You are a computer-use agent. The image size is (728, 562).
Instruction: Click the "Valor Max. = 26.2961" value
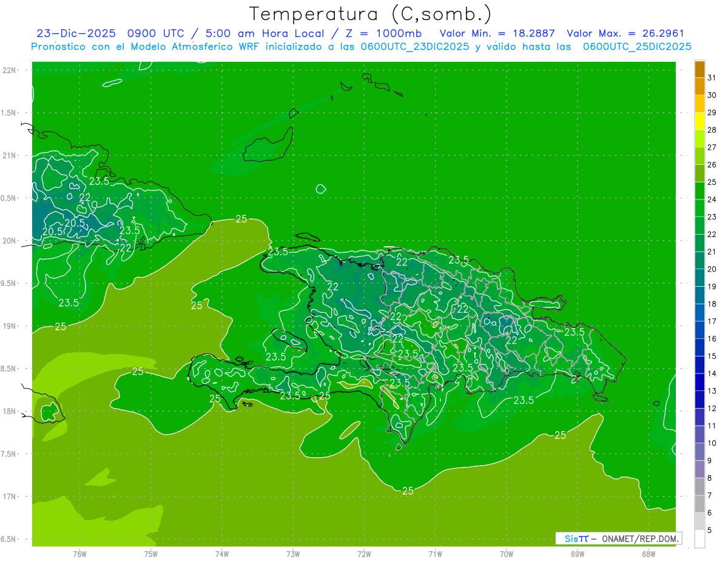(625, 33)
